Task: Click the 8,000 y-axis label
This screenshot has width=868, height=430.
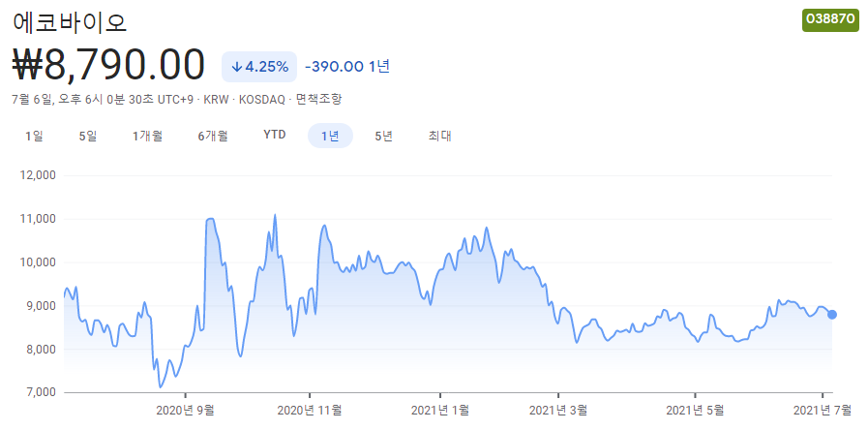Action: click(x=42, y=349)
